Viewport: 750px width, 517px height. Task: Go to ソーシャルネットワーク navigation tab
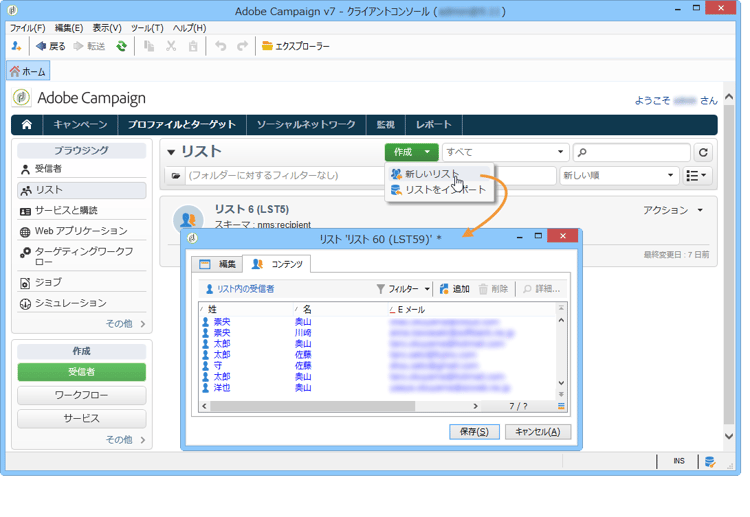(x=306, y=125)
